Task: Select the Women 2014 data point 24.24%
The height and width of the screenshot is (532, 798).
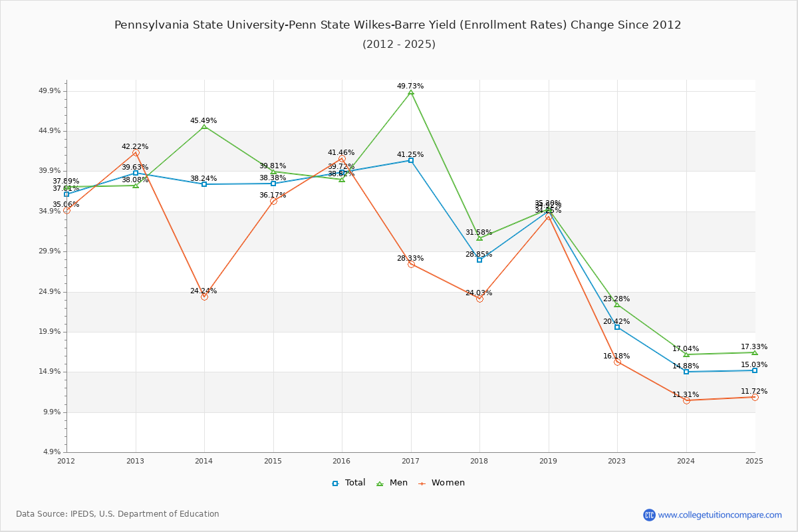Action: coord(204,297)
